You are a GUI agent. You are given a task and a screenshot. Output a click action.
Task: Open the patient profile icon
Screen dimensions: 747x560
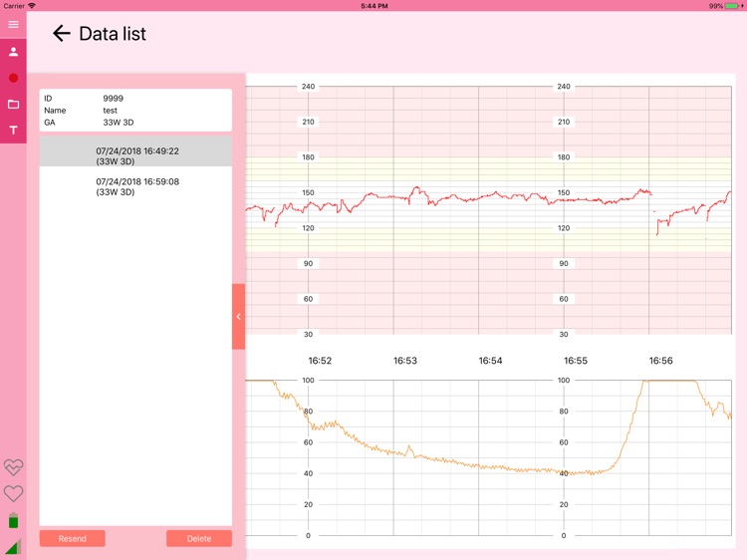(x=13, y=52)
